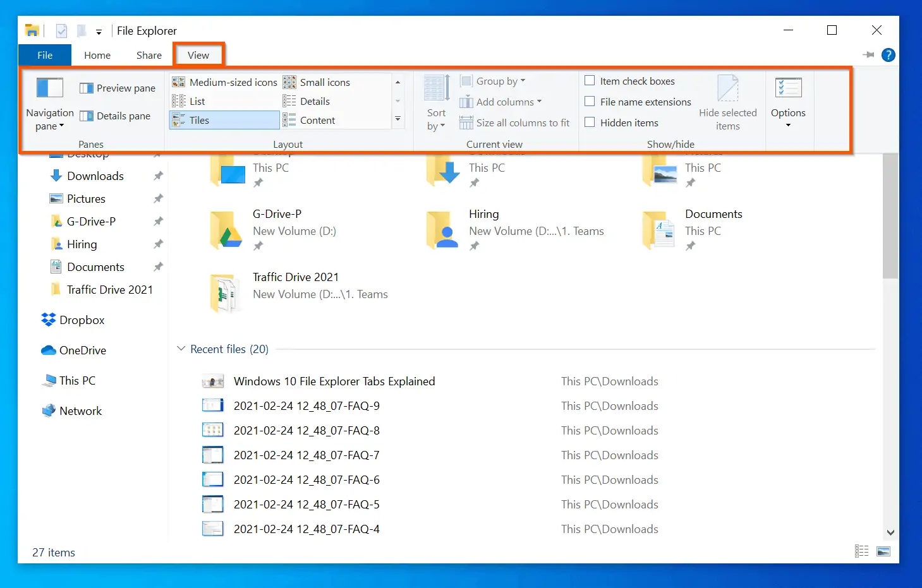Select the Hiring folder tile
922x588 pixels.
tap(516, 229)
